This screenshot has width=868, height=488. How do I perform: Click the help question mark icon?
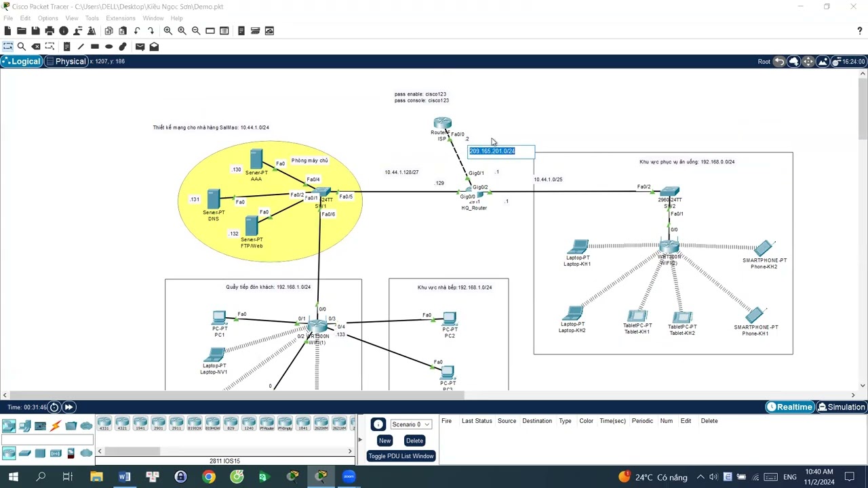860,30
